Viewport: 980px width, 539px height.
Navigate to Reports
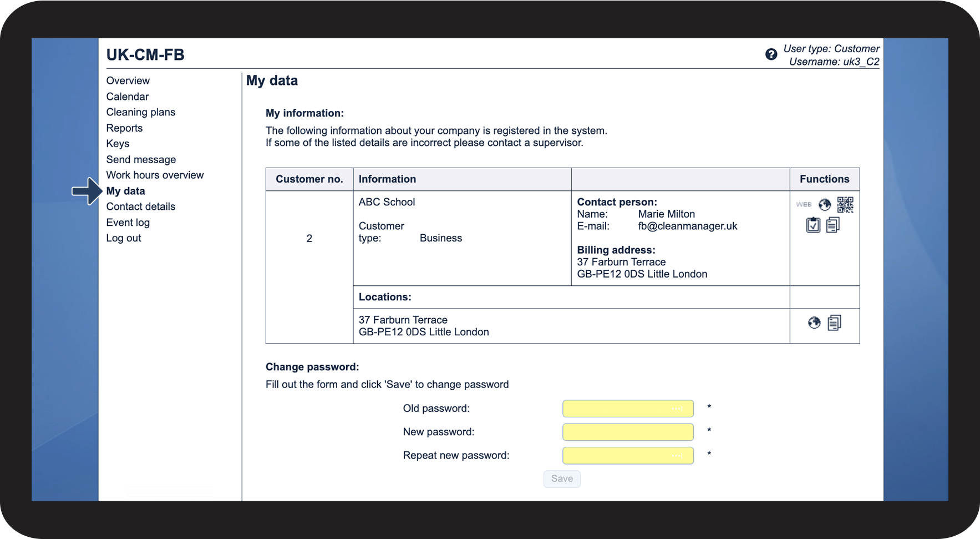pos(124,128)
